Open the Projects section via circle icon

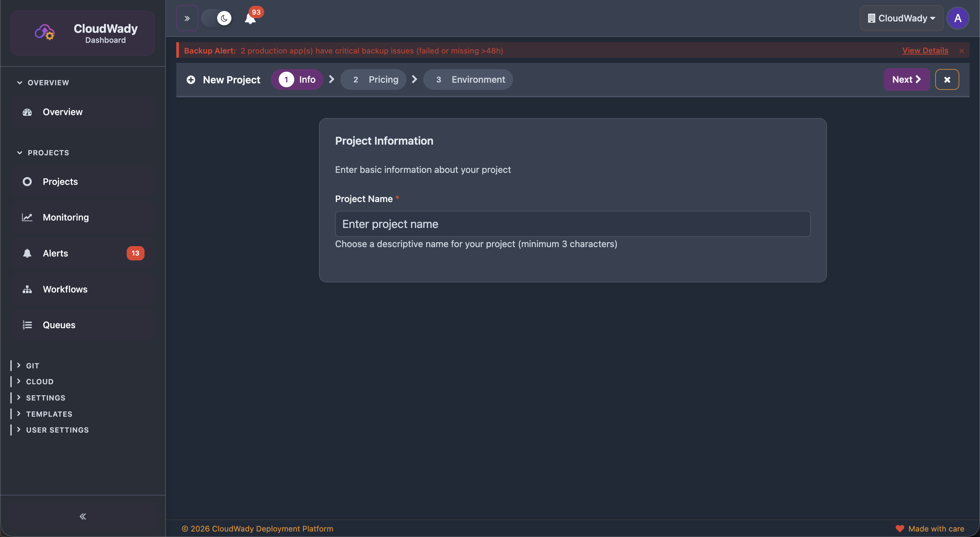coord(27,182)
